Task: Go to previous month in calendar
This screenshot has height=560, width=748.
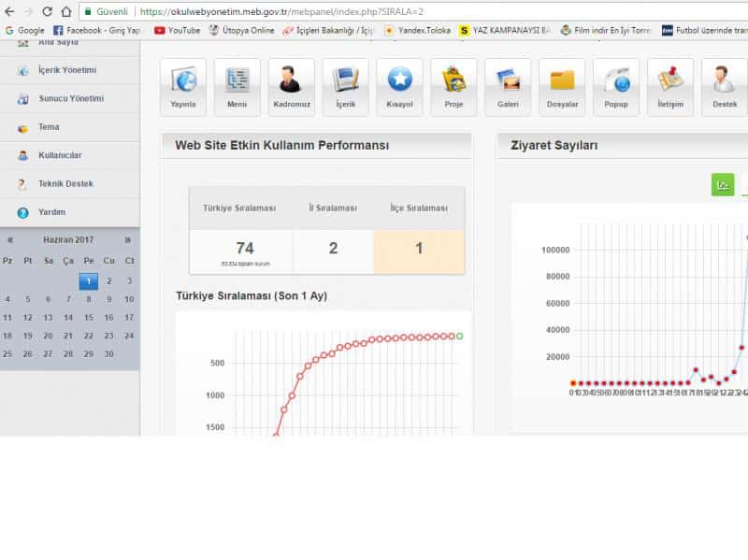Action: click(10, 240)
